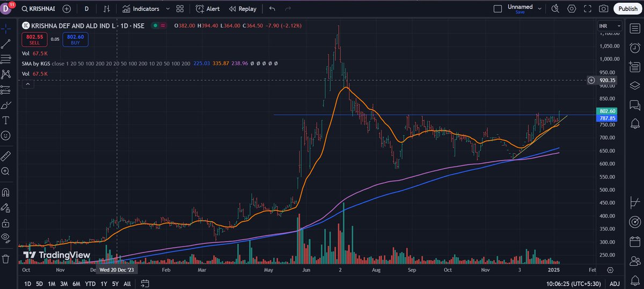Viewport: 644px width, 289px height.
Task: Open chart settings hexagon icon
Action: (x=572, y=9)
